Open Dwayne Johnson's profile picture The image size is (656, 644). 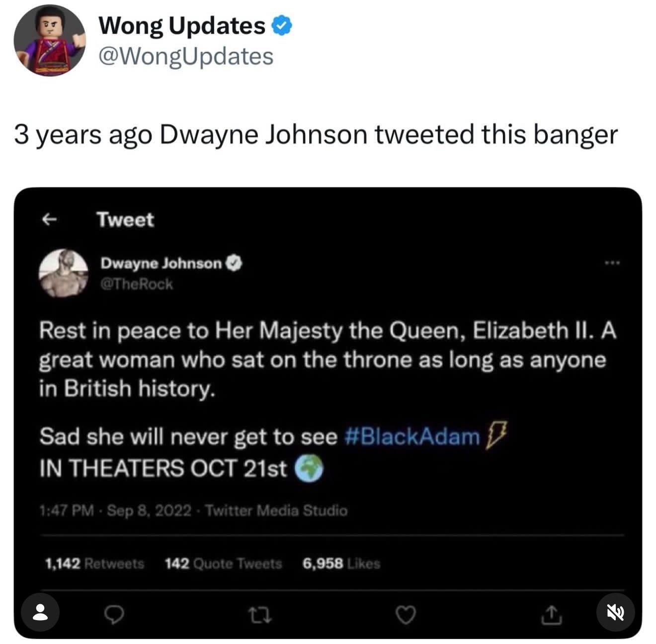pyautogui.click(x=64, y=273)
